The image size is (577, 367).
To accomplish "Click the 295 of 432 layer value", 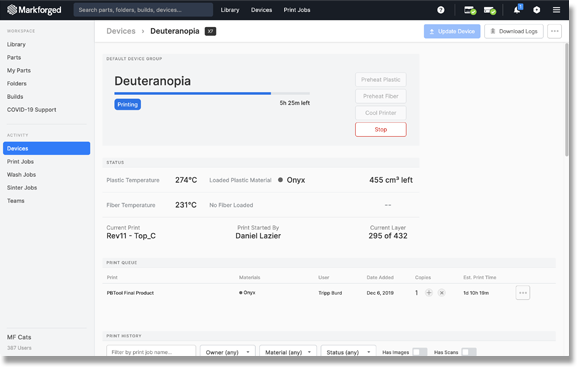I will 388,236.
